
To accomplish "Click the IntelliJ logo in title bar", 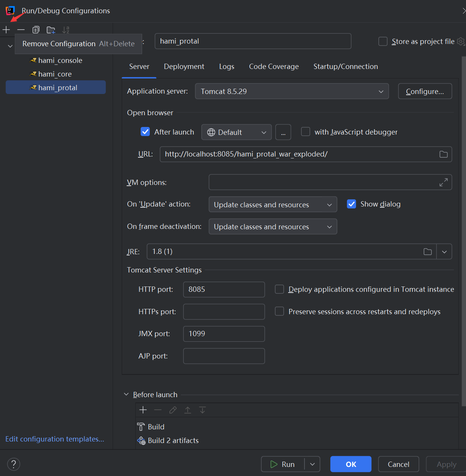I will (x=10, y=10).
